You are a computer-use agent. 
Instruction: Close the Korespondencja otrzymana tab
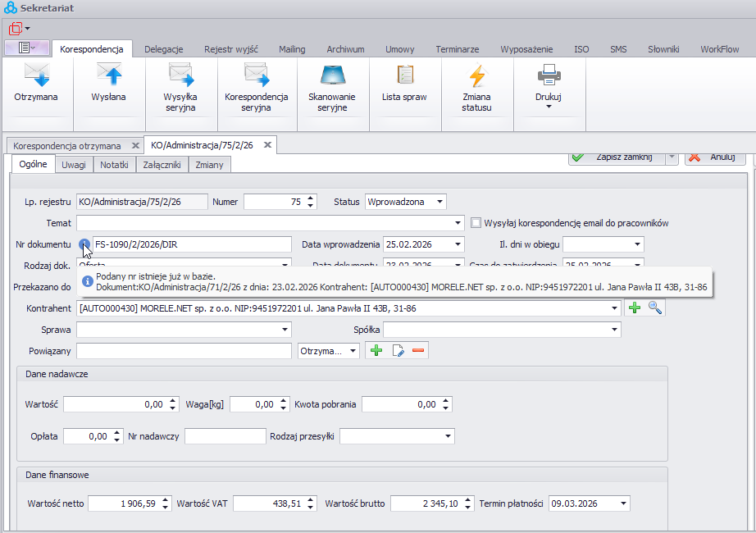(135, 145)
